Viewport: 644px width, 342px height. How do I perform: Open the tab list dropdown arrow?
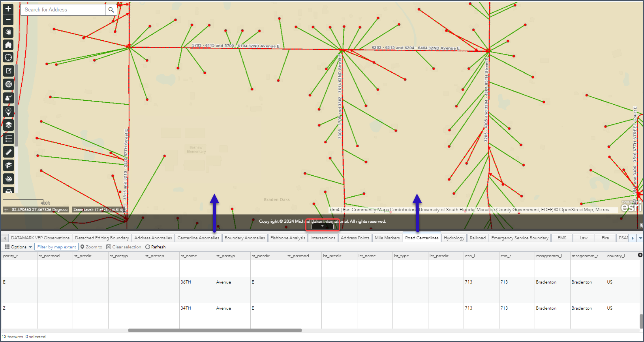(x=640, y=238)
